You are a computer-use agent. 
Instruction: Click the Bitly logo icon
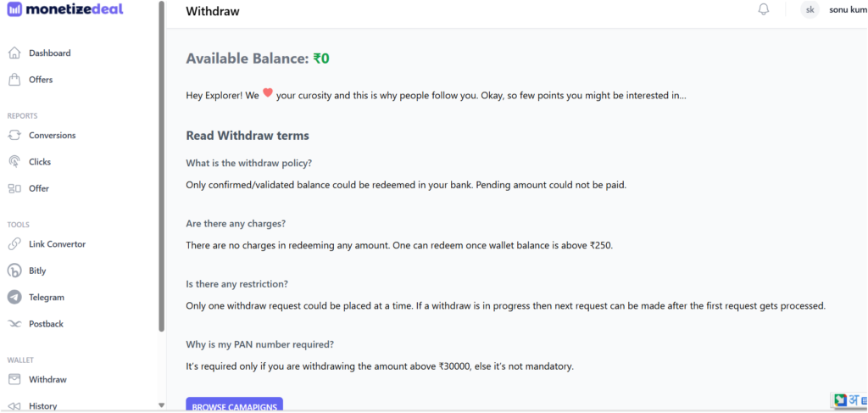click(14, 271)
